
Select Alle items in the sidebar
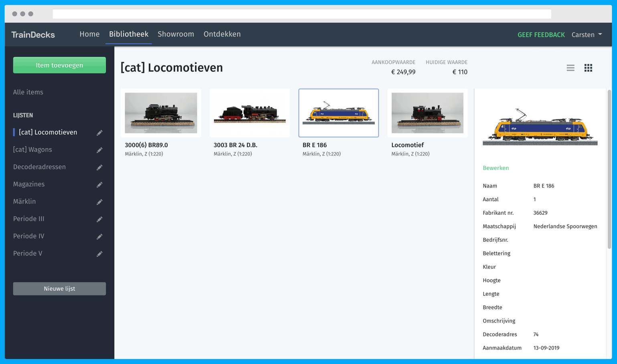click(x=28, y=92)
